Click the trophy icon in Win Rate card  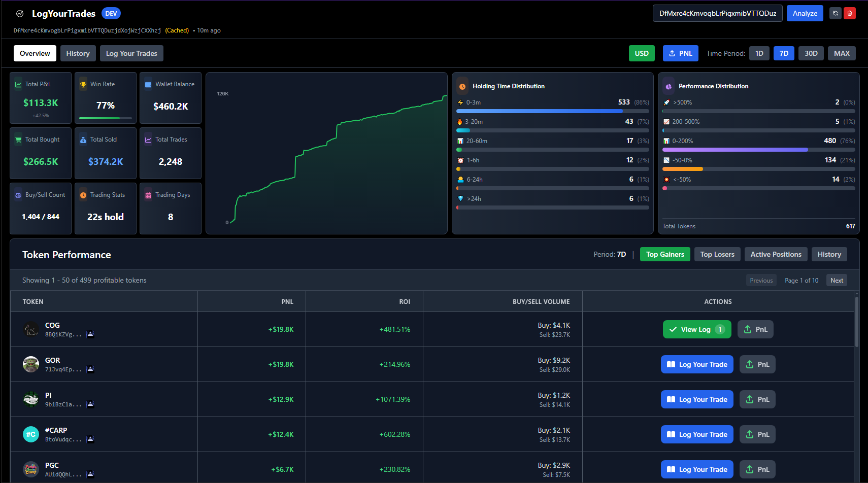tap(83, 84)
